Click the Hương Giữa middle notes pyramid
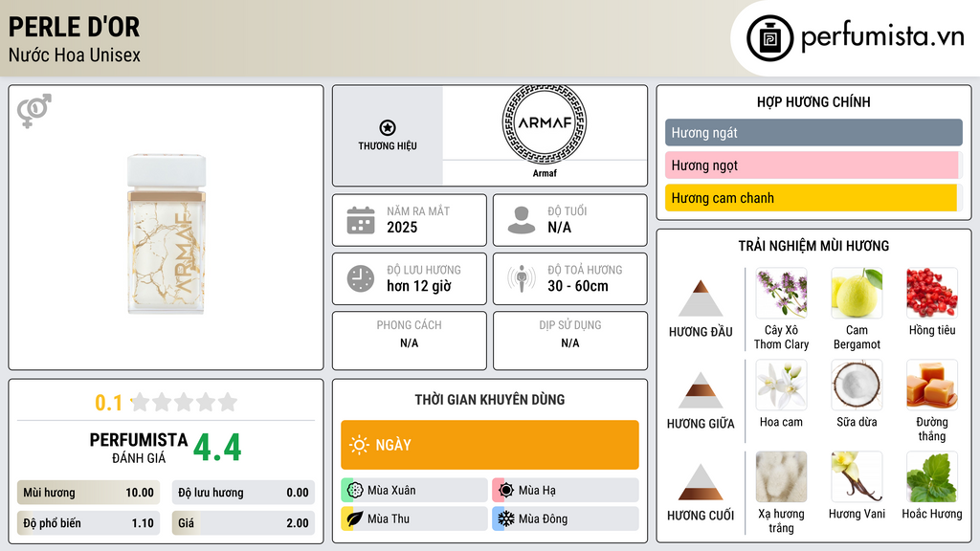This screenshot has height=551, width=980. tap(701, 390)
